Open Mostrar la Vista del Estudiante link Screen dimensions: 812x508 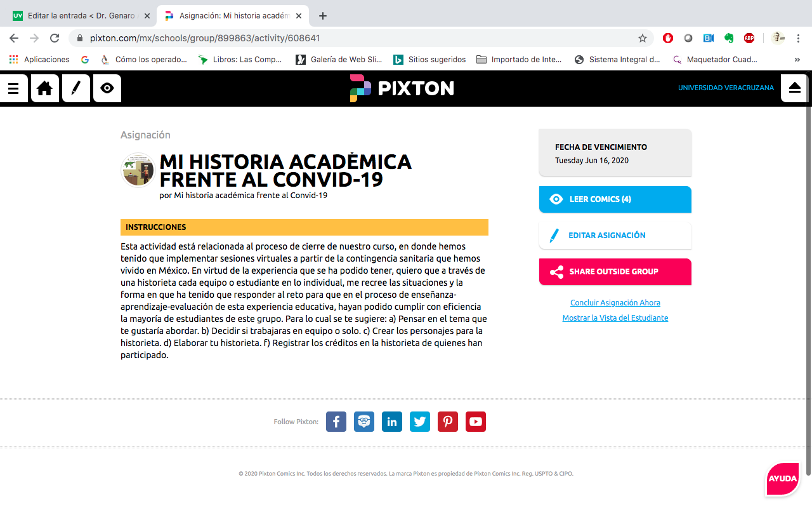(x=615, y=318)
